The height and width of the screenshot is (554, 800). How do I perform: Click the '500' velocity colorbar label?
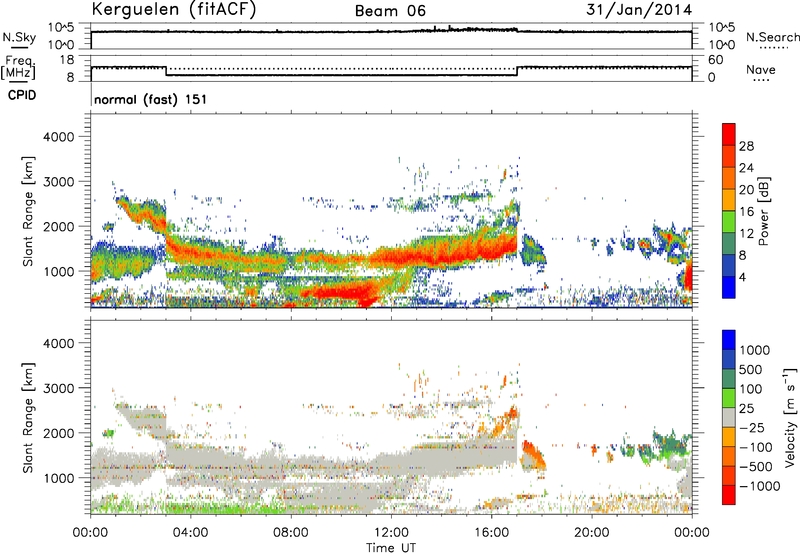coord(753,369)
